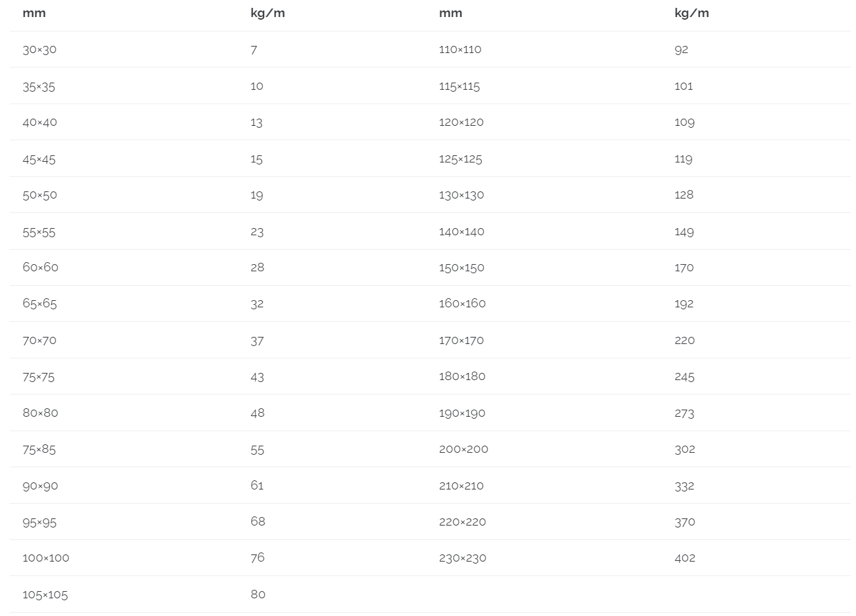Click the 230×230 size cell
856x616 pixels.
(463, 558)
